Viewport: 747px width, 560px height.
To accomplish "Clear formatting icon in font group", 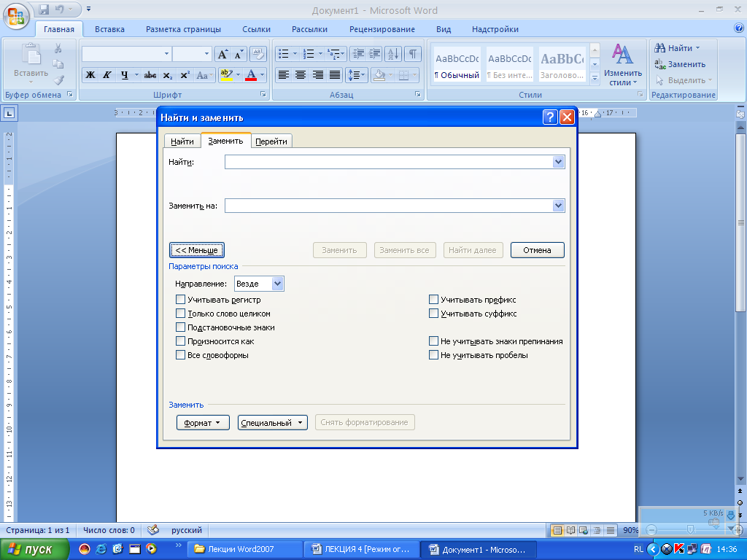I will [x=258, y=54].
